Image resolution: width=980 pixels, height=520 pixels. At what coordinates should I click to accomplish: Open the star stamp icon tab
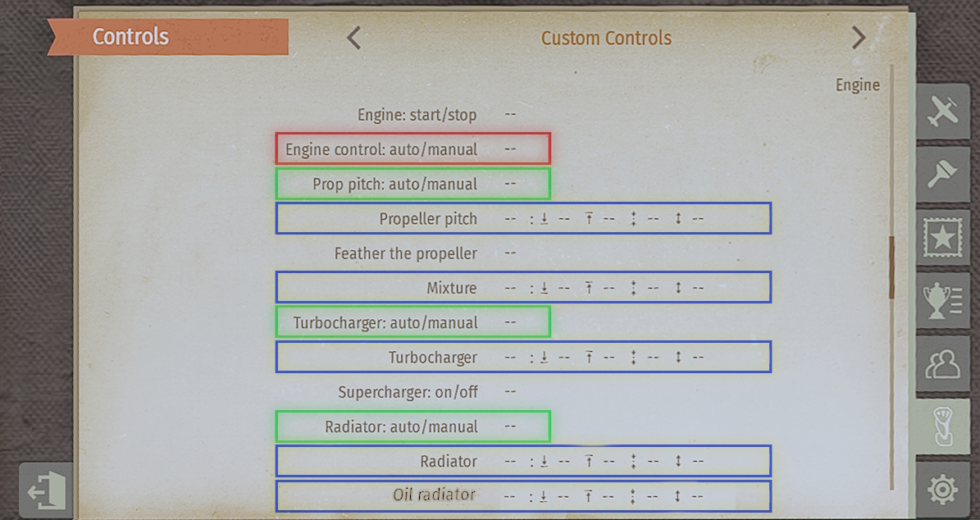click(x=943, y=238)
